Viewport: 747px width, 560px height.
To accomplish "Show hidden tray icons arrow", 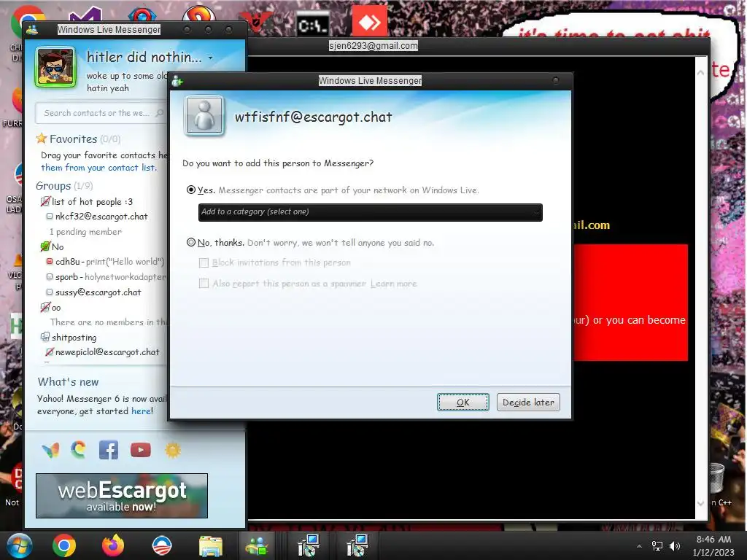I will pyautogui.click(x=639, y=546).
